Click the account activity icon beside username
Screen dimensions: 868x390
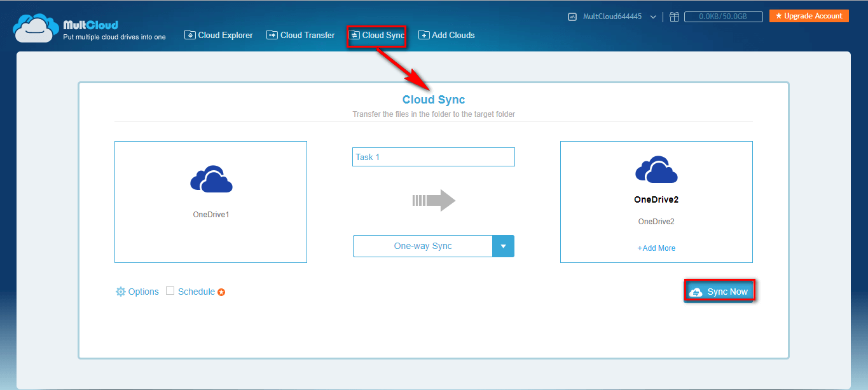pyautogui.click(x=572, y=17)
